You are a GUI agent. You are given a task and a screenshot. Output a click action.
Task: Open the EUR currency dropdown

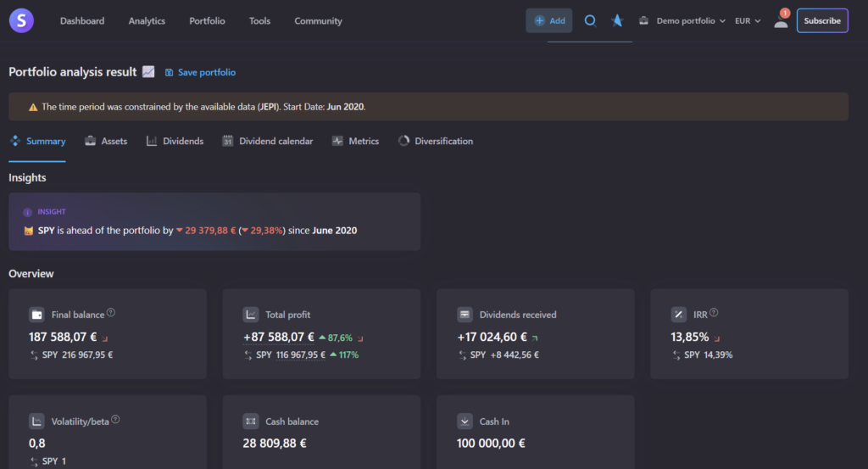[748, 20]
